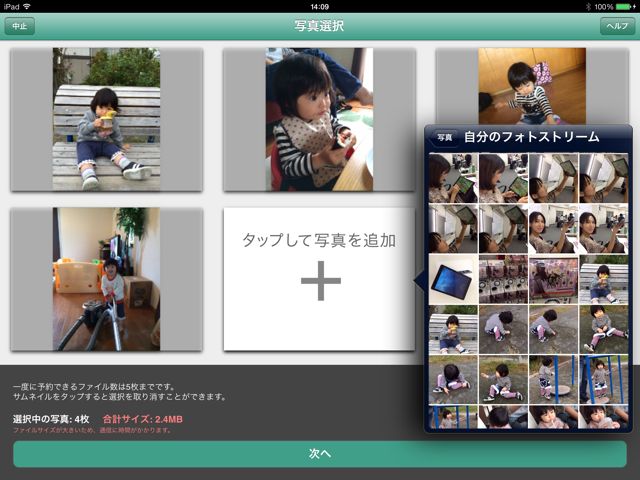Click the 一度に予約できるファイル数 notice line

pos(94,387)
